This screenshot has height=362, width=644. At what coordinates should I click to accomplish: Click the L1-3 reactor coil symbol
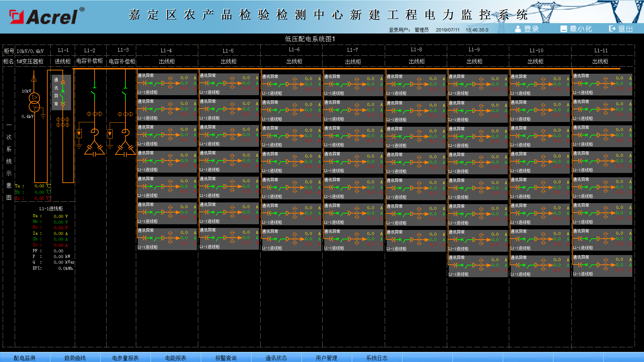tap(126, 132)
